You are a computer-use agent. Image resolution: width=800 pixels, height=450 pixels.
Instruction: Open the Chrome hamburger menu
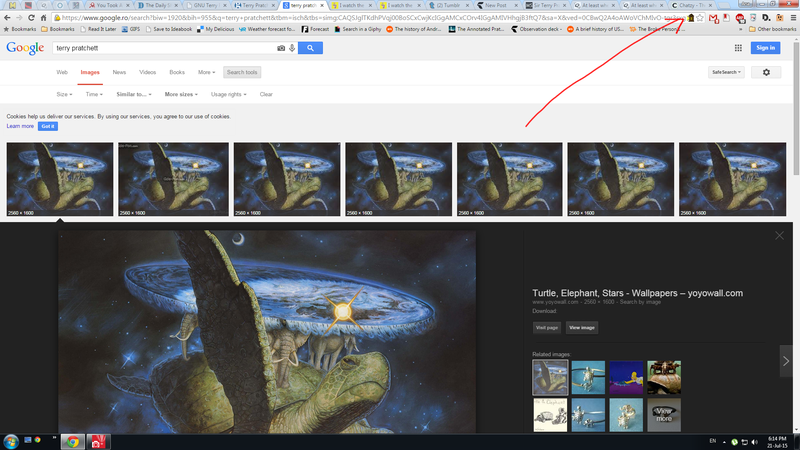793,18
